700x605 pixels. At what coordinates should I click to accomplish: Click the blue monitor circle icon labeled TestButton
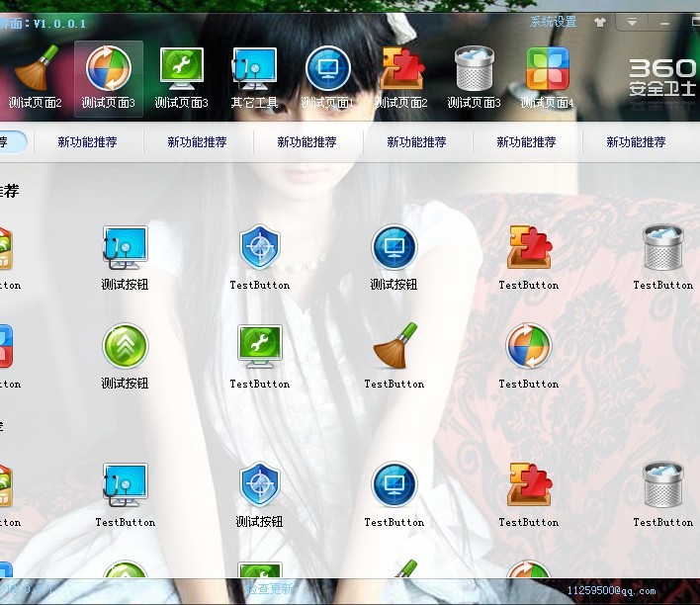click(394, 495)
